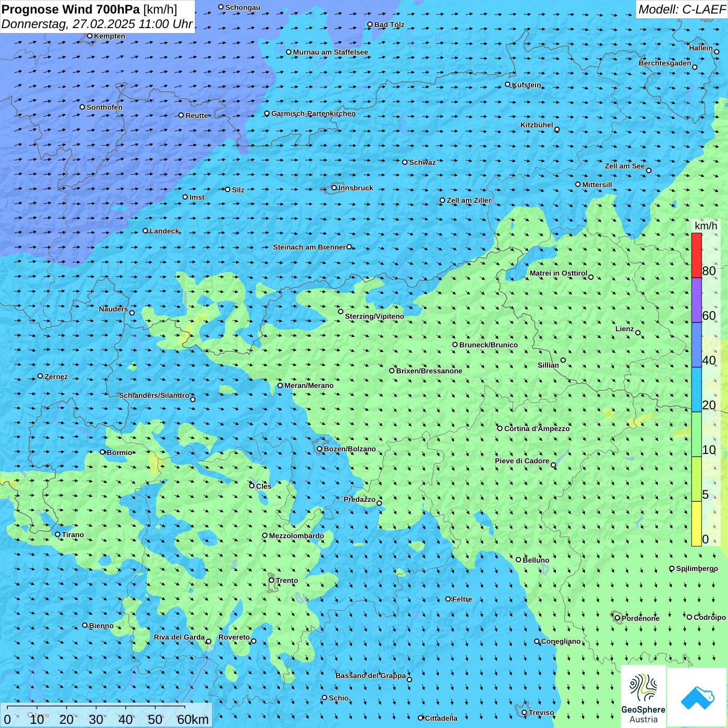
Task: Select the yellow 0–5 km/h legend color
Action: point(696,523)
